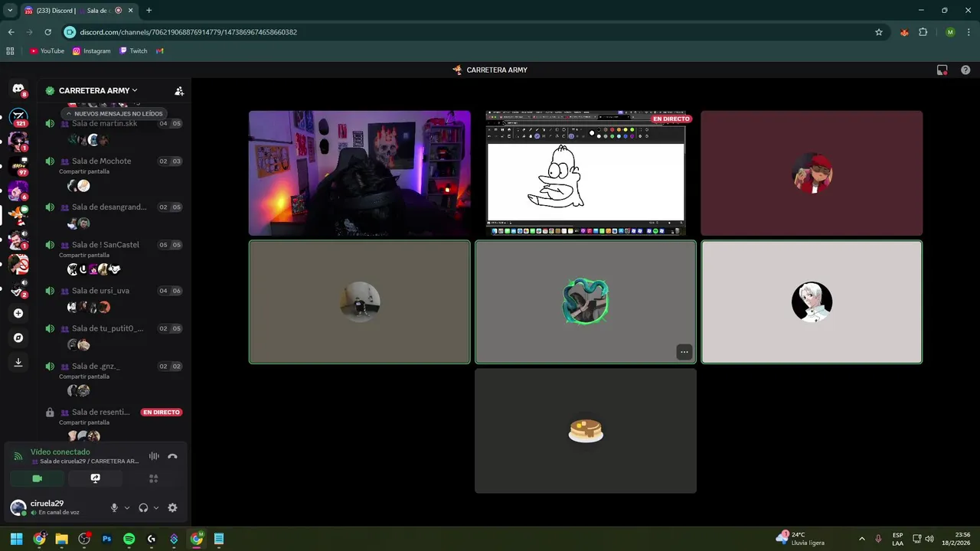Join voice channel Sala de ! SanCastel
This screenshot has width=980, height=551.
pyautogui.click(x=113, y=245)
